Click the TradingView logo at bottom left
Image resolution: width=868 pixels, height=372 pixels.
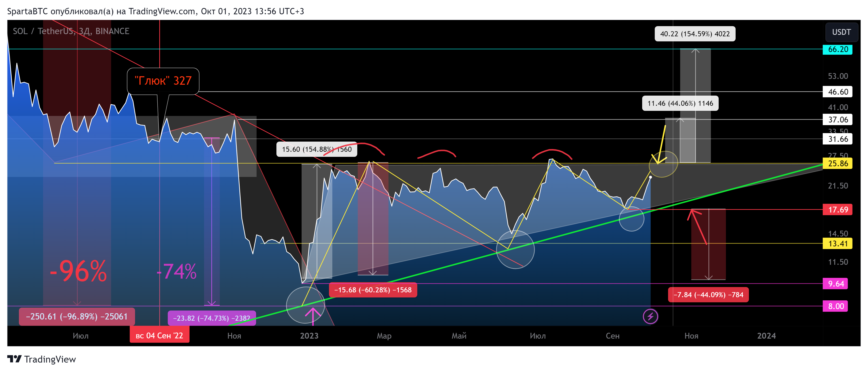pyautogui.click(x=42, y=359)
